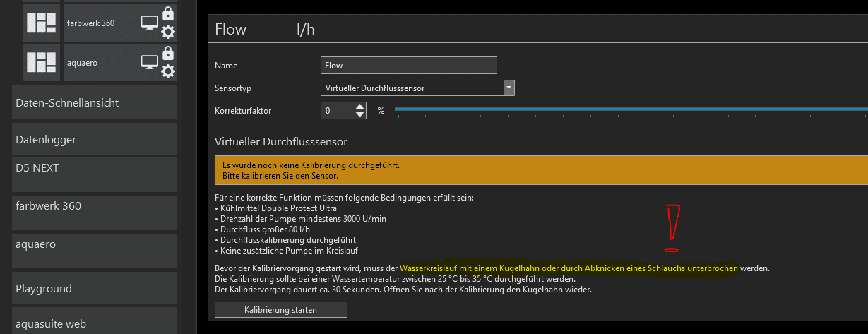Click the farbwerk 360 overview page layout icon
The height and width of the screenshot is (334, 868).
coord(41,23)
